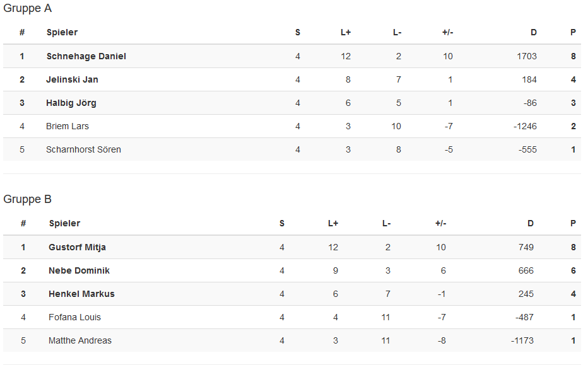The image size is (588, 365).
Task: Click the Gruppe A heading
Action: 28,8
